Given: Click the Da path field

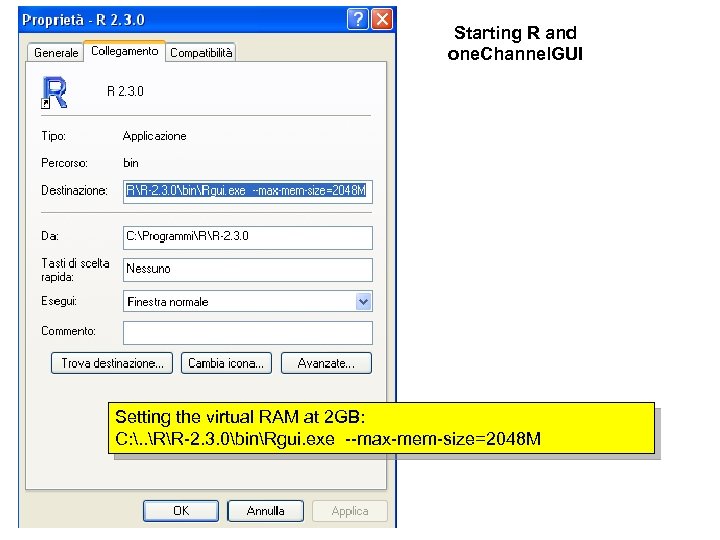Looking at the screenshot, I should pos(248,237).
